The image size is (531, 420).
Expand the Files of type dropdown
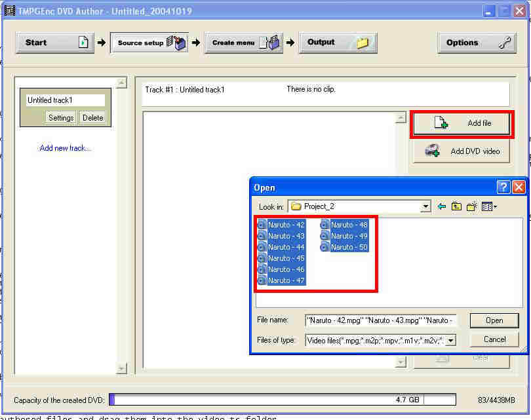[451, 341]
